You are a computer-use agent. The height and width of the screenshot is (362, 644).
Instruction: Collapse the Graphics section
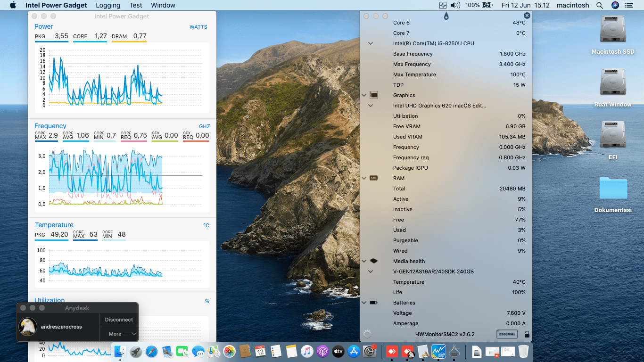coord(364,95)
